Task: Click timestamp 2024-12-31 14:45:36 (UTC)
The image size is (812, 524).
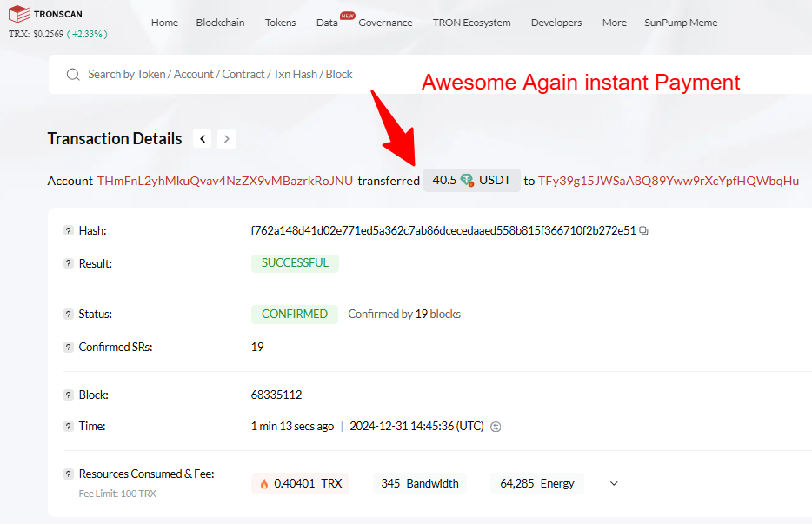Action: click(x=417, y=426)
